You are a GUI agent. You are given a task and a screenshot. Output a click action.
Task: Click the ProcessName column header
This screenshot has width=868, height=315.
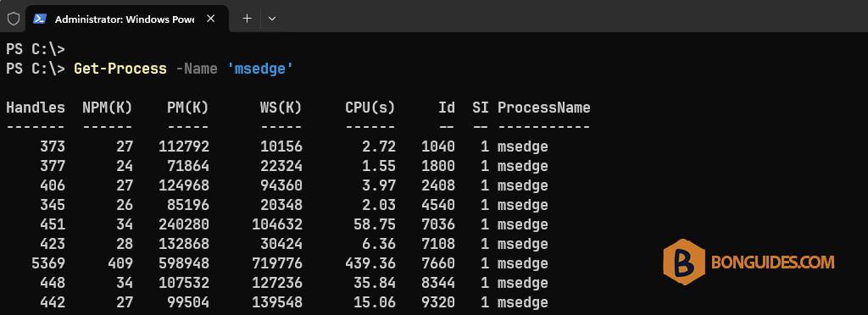click(543, 108)
